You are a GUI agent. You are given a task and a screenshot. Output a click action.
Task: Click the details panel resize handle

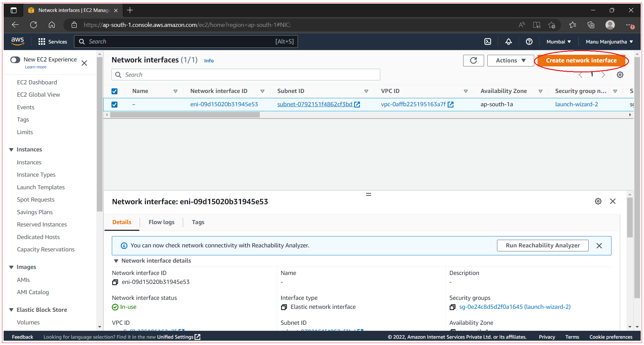[x=368, y=194]
